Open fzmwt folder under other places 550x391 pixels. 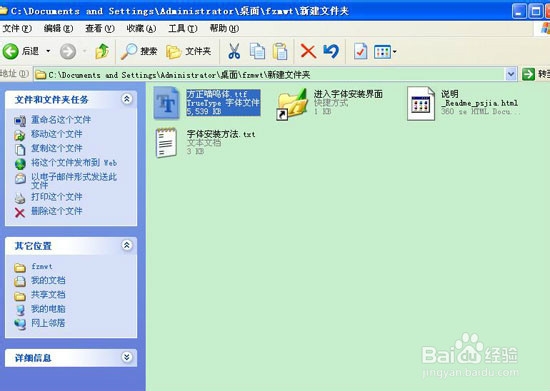(x=42, y=266)
